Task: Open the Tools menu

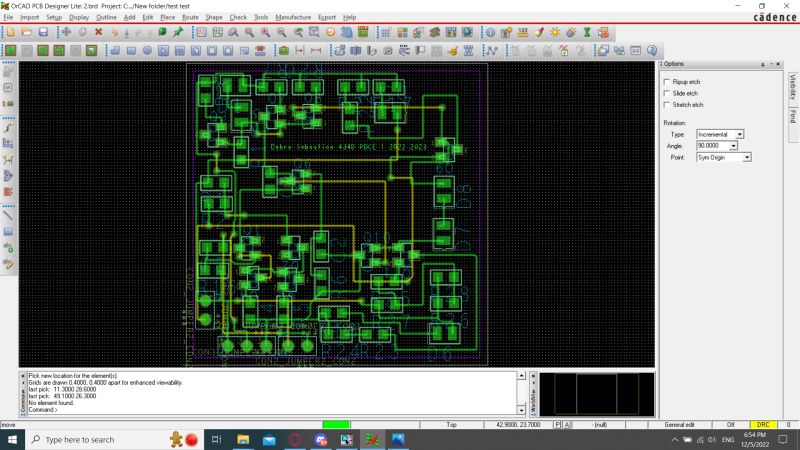Action: 261,17
